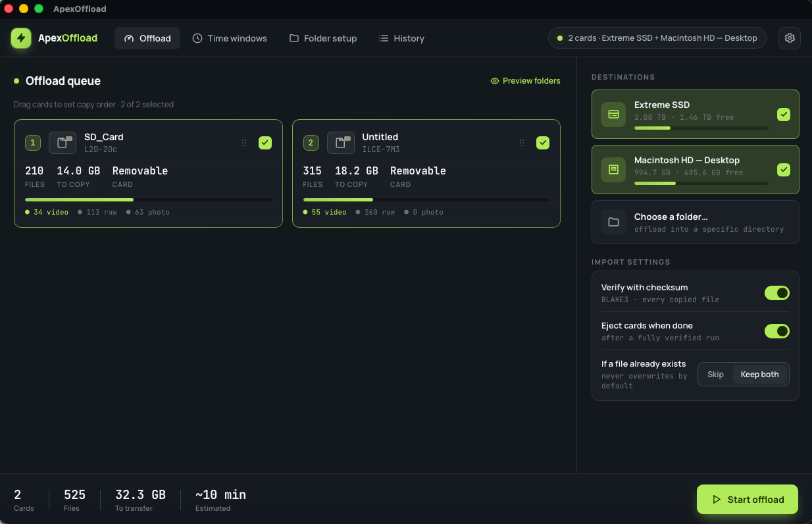812x524 pixels.
Task: Select Skip for existing files
Action: tap(715, 375)
